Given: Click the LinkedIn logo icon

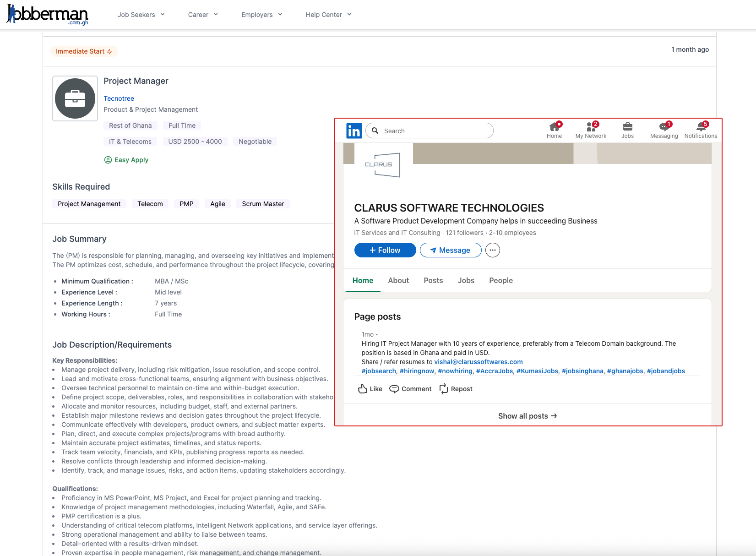Looking at the screenshot, I should (x=354, y=131).
